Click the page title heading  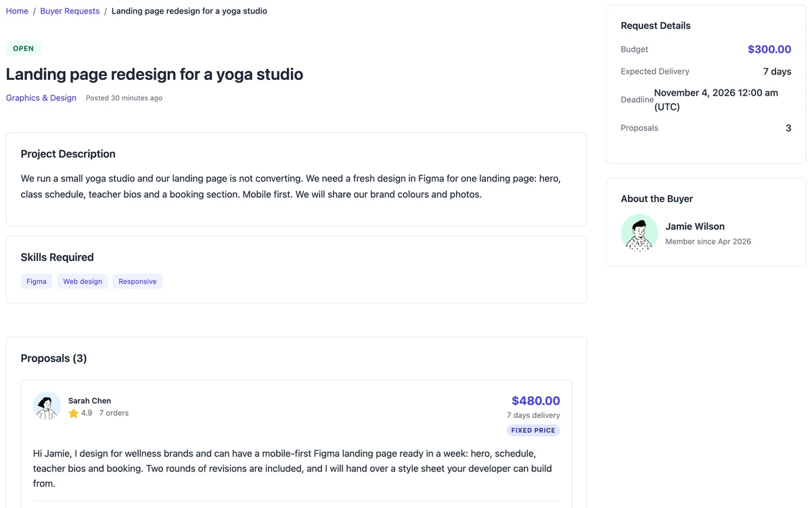pyautogui.click(x=154, y=74)
